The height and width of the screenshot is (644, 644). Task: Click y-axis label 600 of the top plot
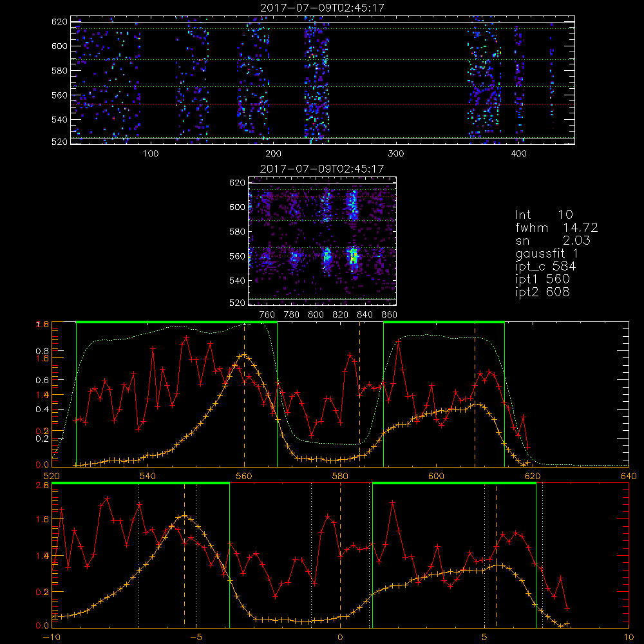coord(59,46)
